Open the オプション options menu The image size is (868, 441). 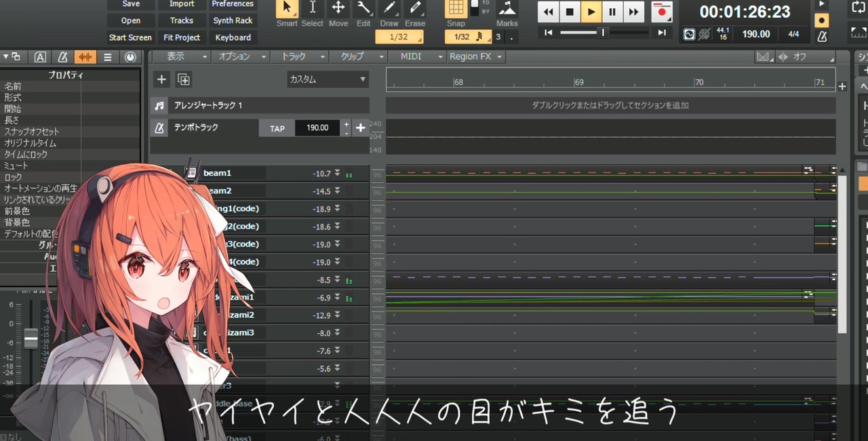[x=241, y=56]
